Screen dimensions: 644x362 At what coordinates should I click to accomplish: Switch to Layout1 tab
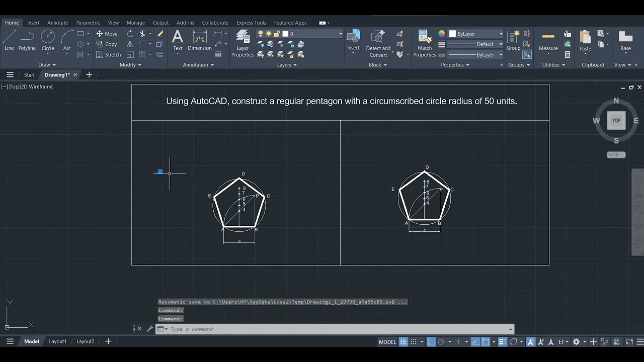[57, 341]
